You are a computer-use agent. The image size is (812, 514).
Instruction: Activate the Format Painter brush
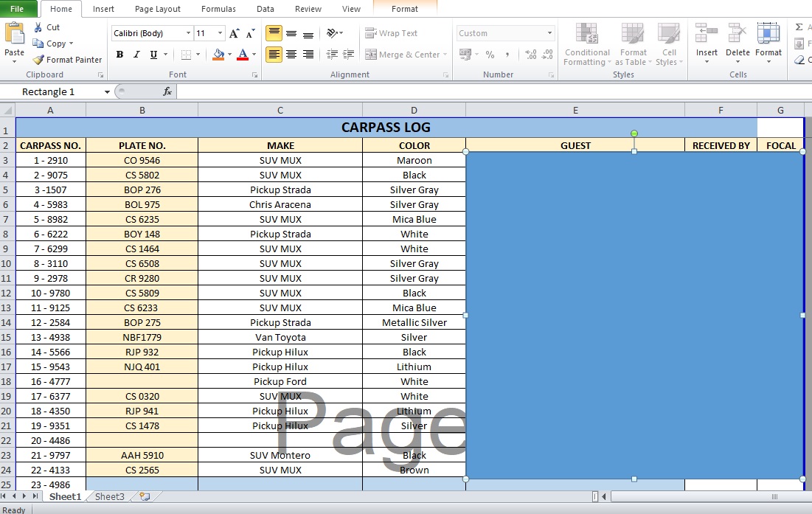tap(38, 60)
